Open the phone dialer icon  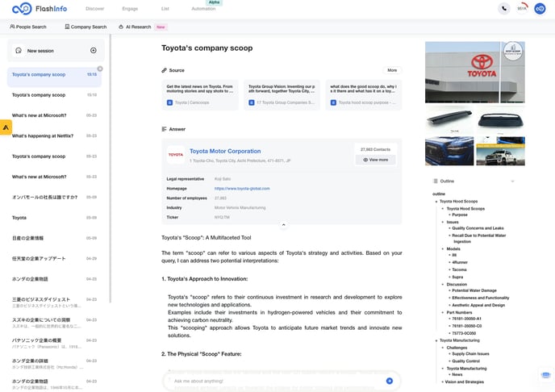tap(503, 9)
